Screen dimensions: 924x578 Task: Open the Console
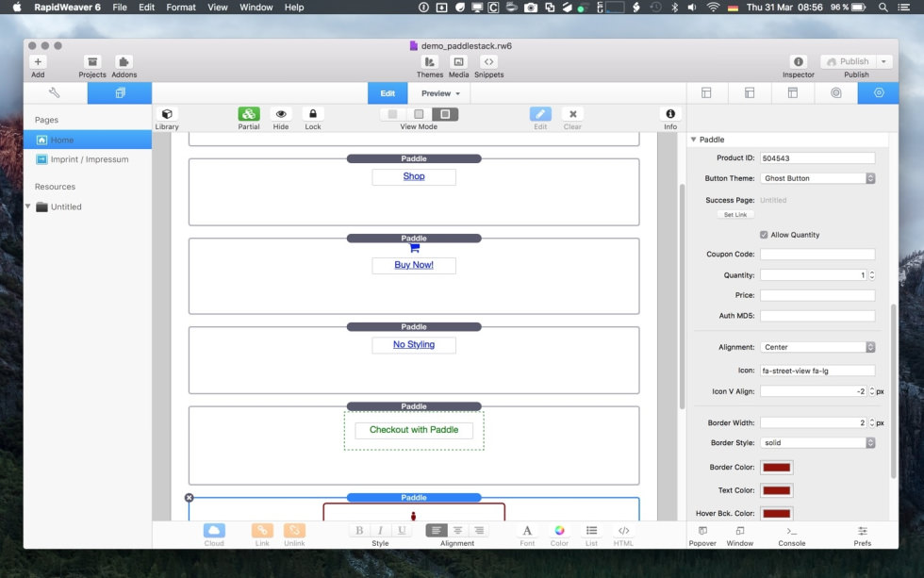pyautogui.click(x=791, y=531)
